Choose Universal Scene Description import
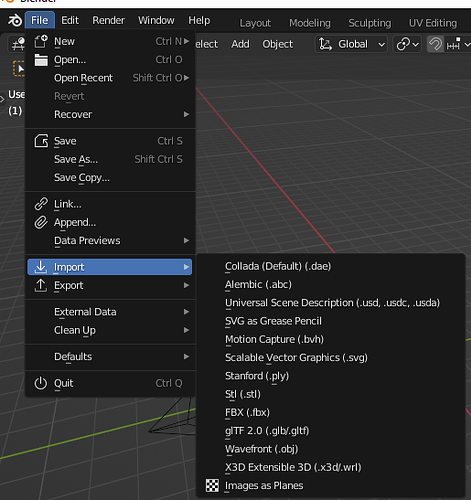The height and width of the screenshot is (500, 471). (331, 303)
